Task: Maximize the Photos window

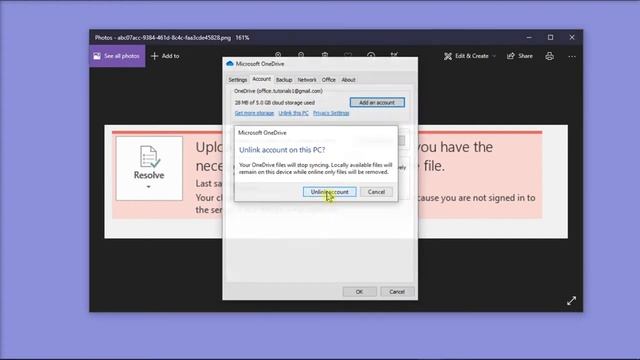Action: (551, 37)
